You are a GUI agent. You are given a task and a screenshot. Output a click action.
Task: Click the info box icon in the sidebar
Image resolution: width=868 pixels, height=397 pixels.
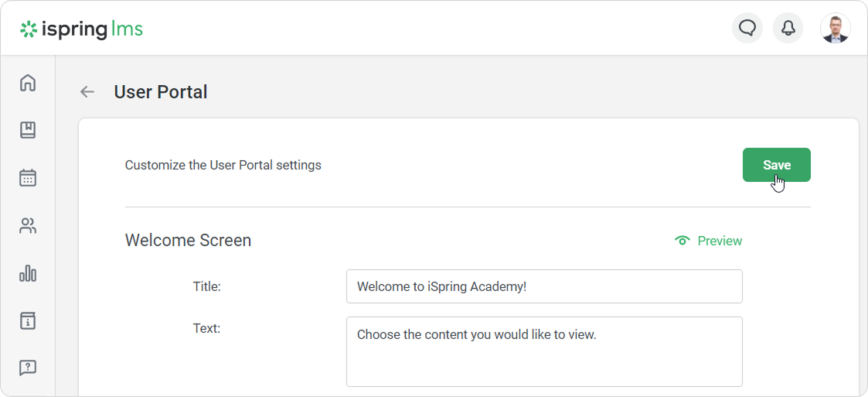click(28, 320)
